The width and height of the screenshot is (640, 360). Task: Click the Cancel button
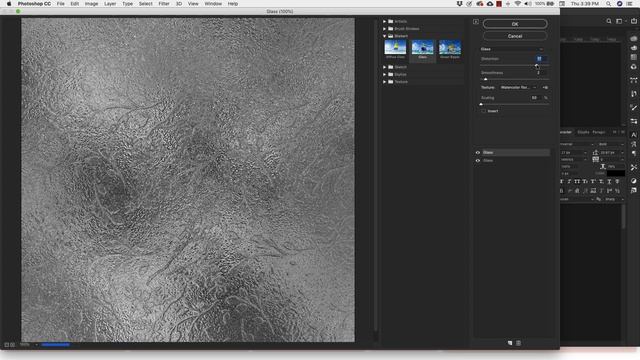(x=515, y=36)
